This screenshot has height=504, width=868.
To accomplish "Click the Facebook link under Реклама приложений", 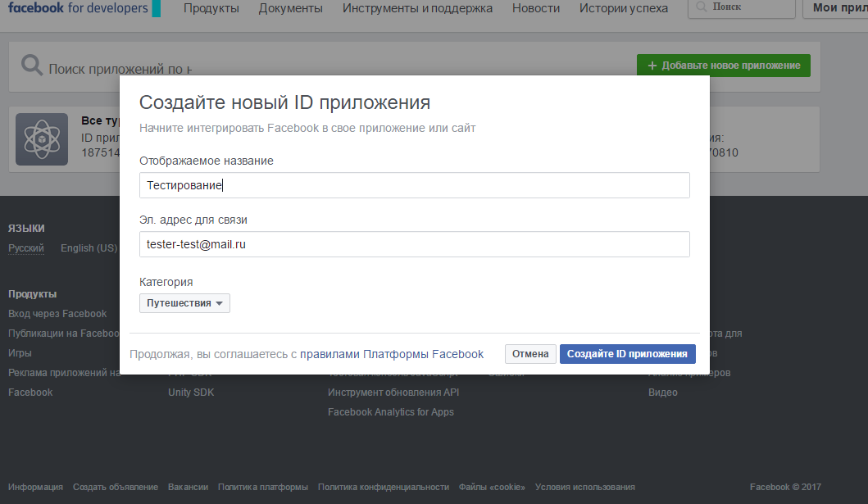I will (x=30, y=393).
